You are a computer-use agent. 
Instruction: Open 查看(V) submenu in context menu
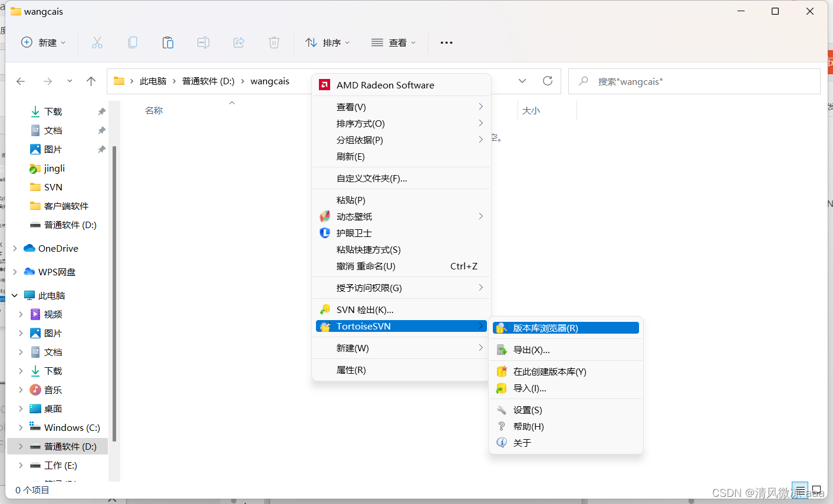(x=401, y=107)
